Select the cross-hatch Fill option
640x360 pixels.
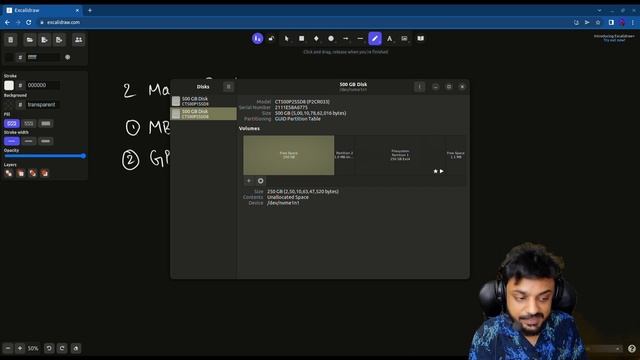29,123
